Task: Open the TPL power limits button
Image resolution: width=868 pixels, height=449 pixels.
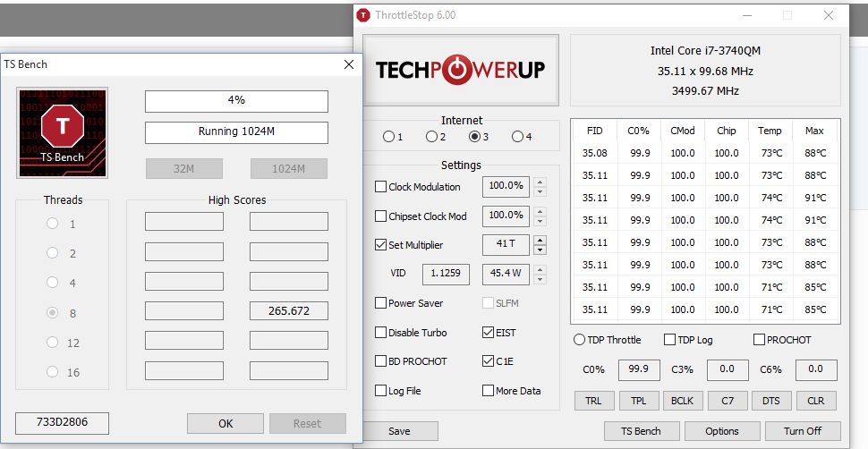Action: (638, 401)
